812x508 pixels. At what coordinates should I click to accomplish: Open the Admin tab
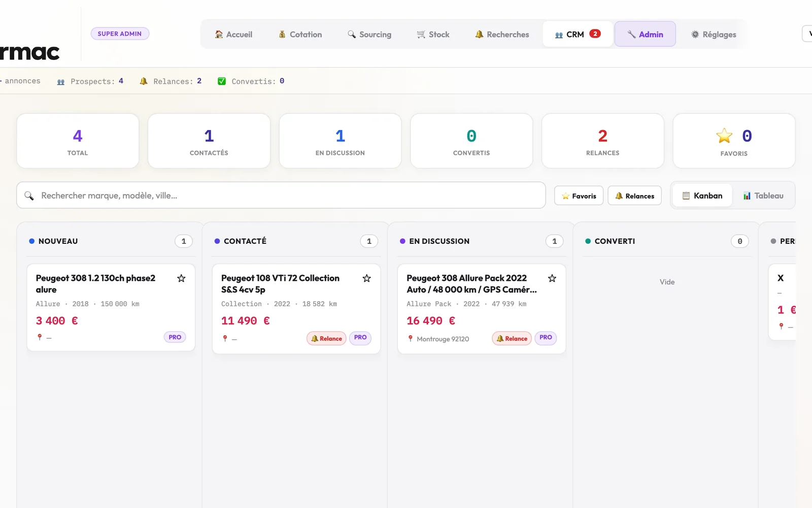(x=645, y=34)
